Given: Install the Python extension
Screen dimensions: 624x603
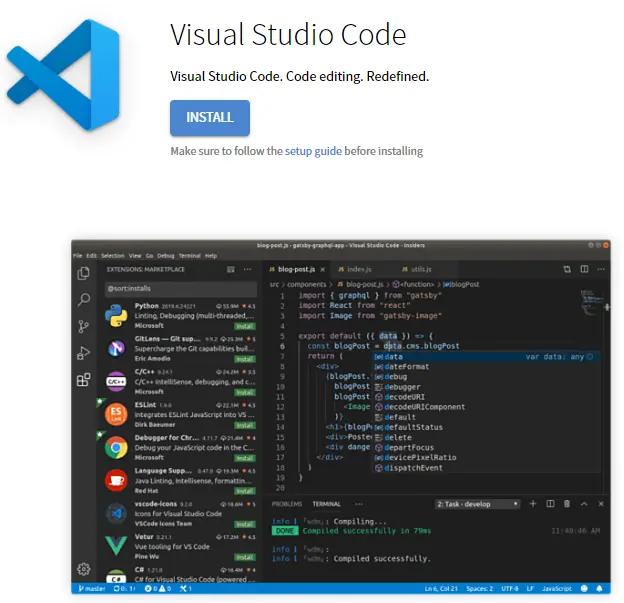Looking at the screenshot, I should pyautogui.click(x=245, y=326).
